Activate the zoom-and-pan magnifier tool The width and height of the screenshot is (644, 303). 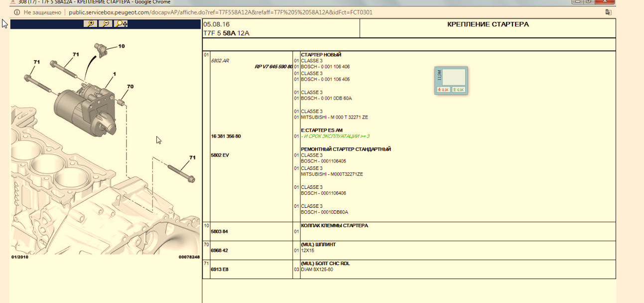[121, 23]
